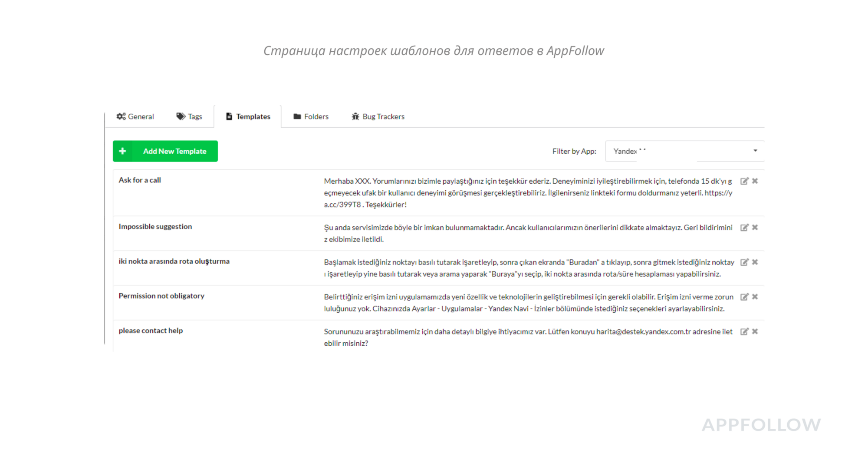Delete the "Permission not obligatory" template
Image resolution: width=868 pixels, height=460 pixels.
point(755,297)
